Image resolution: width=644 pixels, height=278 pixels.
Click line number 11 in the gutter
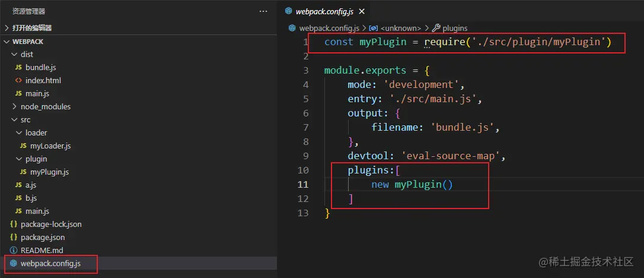tap(302, 185)
